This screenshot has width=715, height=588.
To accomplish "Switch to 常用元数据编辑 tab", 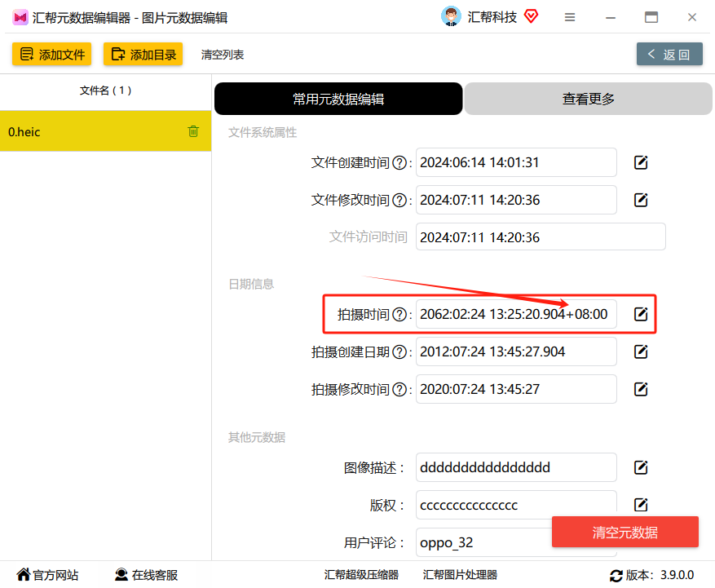I will (338, 99).
